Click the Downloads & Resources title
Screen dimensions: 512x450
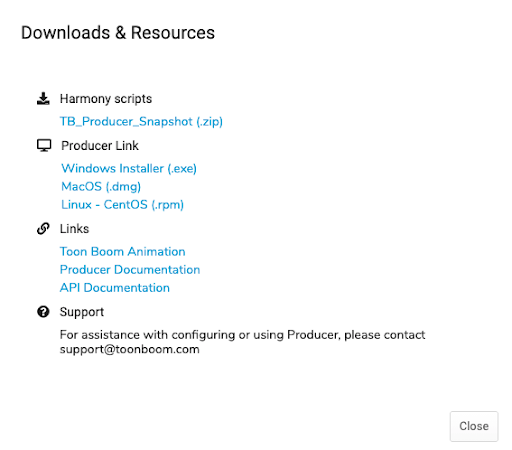(x=118, y=33)
